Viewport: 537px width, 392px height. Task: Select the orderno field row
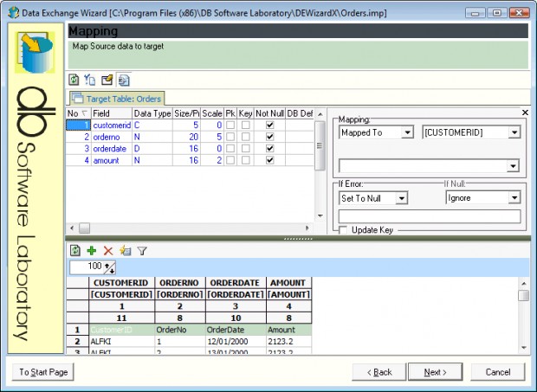(190, 137)
